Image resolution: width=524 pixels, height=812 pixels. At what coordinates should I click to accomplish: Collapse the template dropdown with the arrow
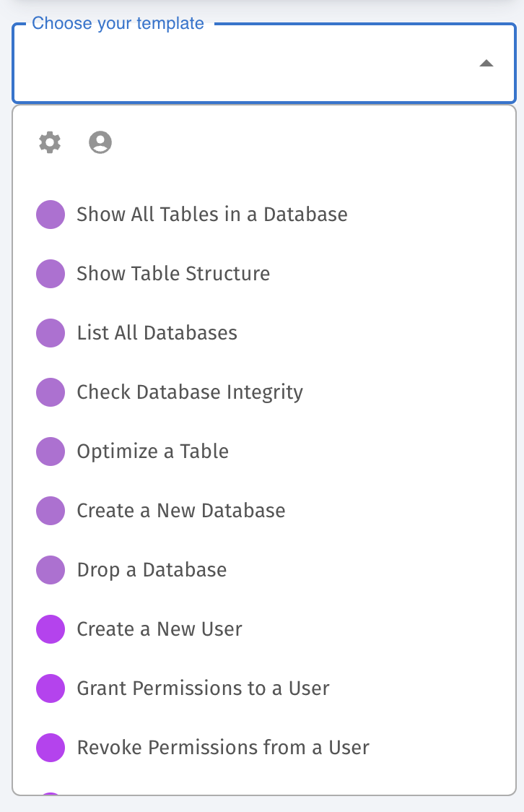point(486,63)
